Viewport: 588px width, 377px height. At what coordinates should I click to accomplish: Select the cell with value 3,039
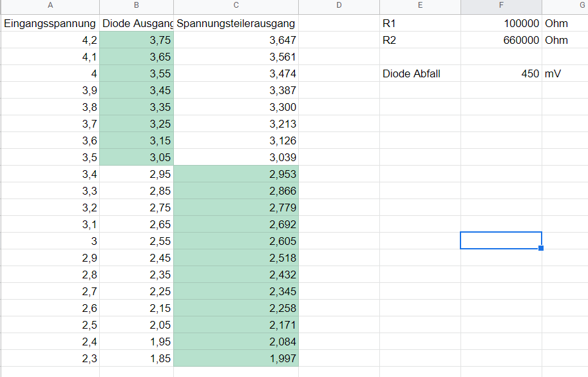[x=236, y=157]
